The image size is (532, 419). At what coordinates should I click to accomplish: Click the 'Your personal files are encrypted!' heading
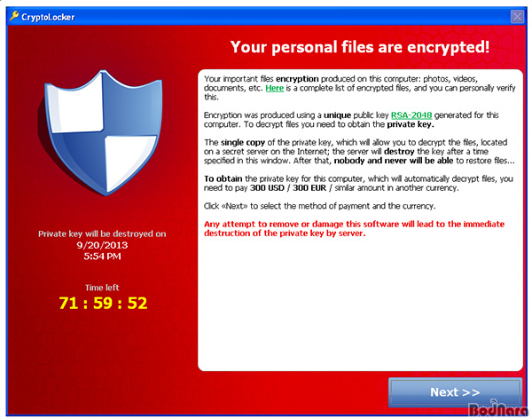(360, 47)
